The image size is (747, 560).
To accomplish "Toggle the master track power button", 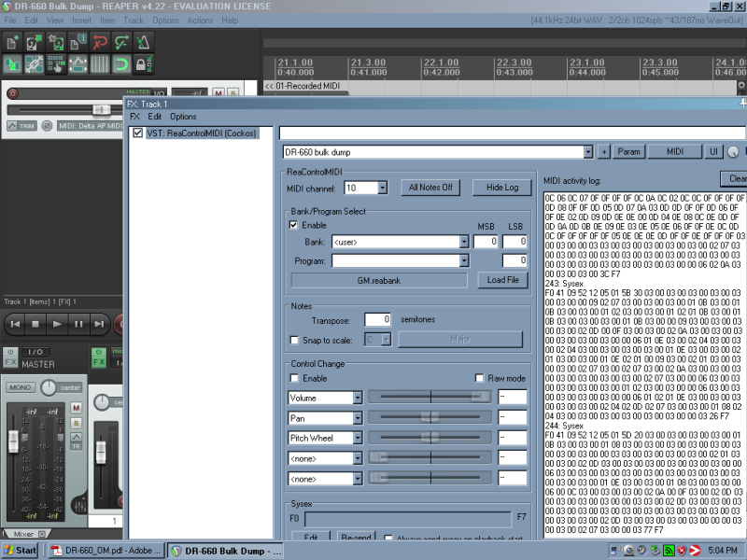I will point(10,352).
